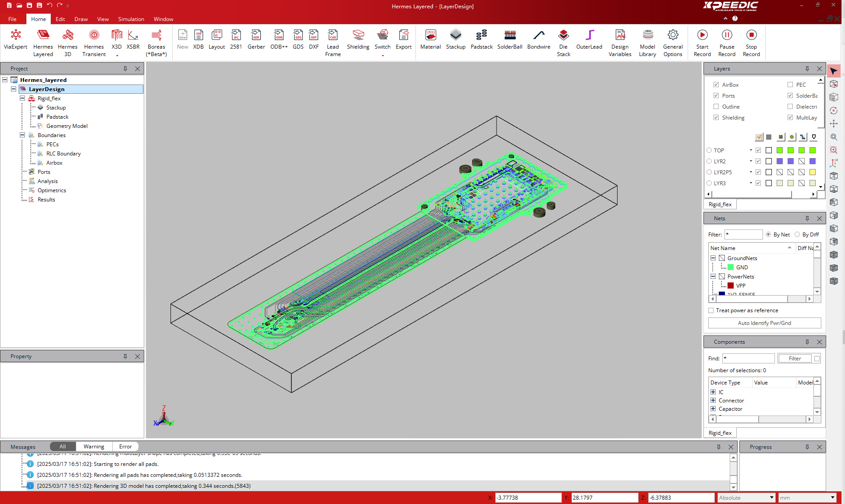Open the Stackup editor in ribbon
Screen dimensions: 845x504
coord(456,39)
